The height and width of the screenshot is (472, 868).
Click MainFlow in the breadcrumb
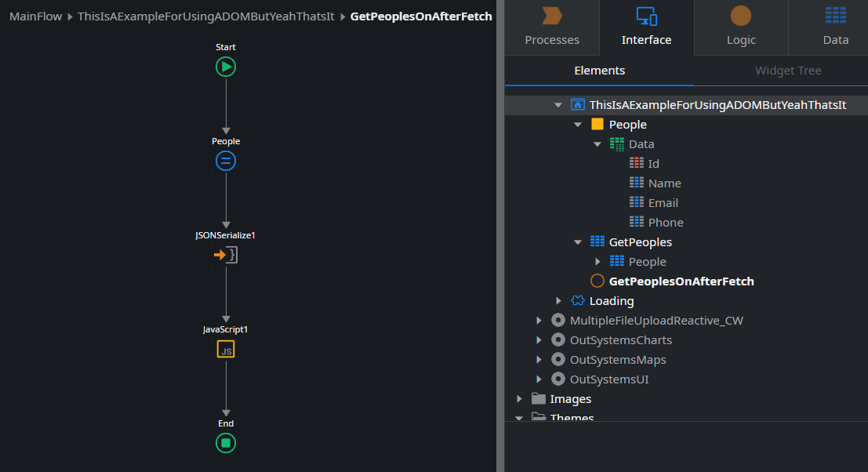pyautogui.click(x=35, y=16)
